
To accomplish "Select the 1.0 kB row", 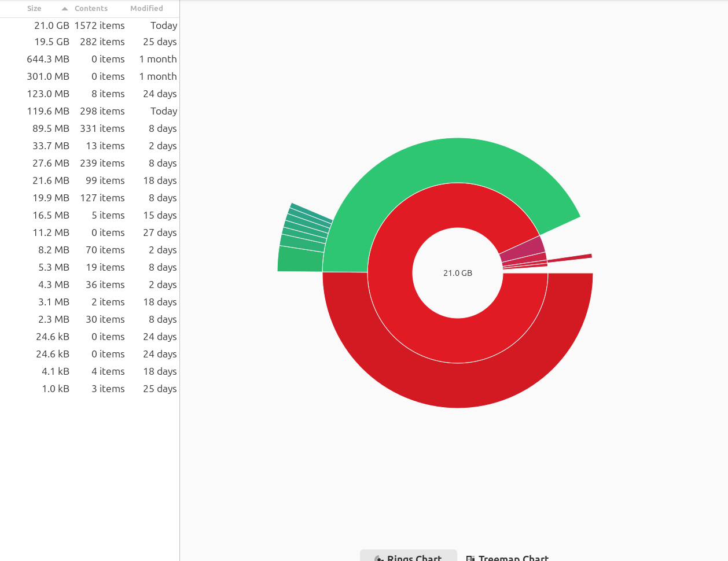I will pyautogui.click(x=90, y=389).
